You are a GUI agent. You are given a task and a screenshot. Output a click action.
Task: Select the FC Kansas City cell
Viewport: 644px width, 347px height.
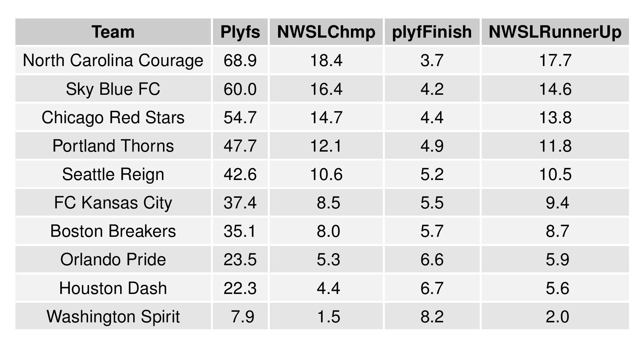[113, 203]
